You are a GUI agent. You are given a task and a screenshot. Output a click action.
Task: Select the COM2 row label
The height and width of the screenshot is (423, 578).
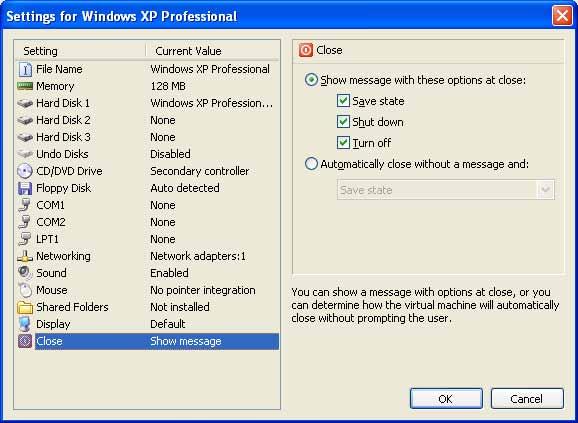coord(51,222)
